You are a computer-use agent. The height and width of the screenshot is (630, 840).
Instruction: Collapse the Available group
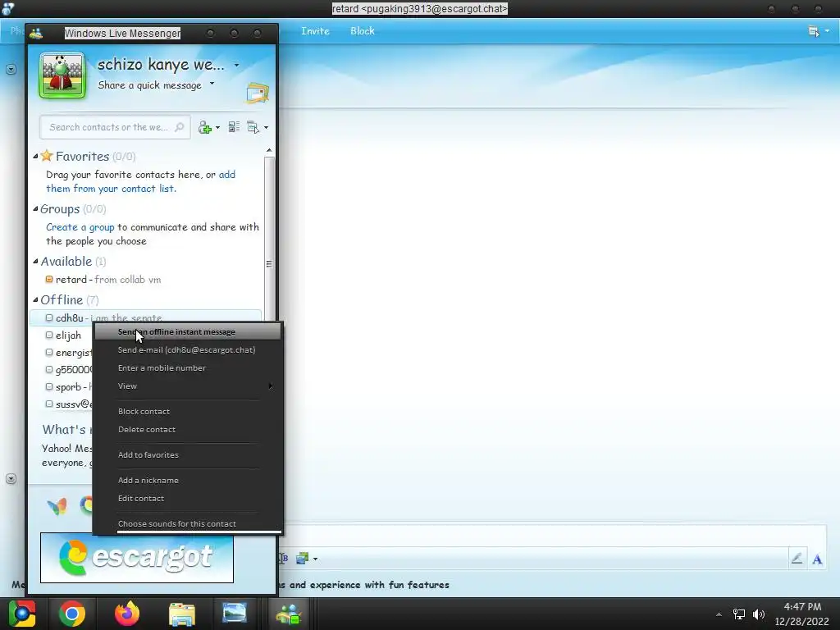point(35,262)
